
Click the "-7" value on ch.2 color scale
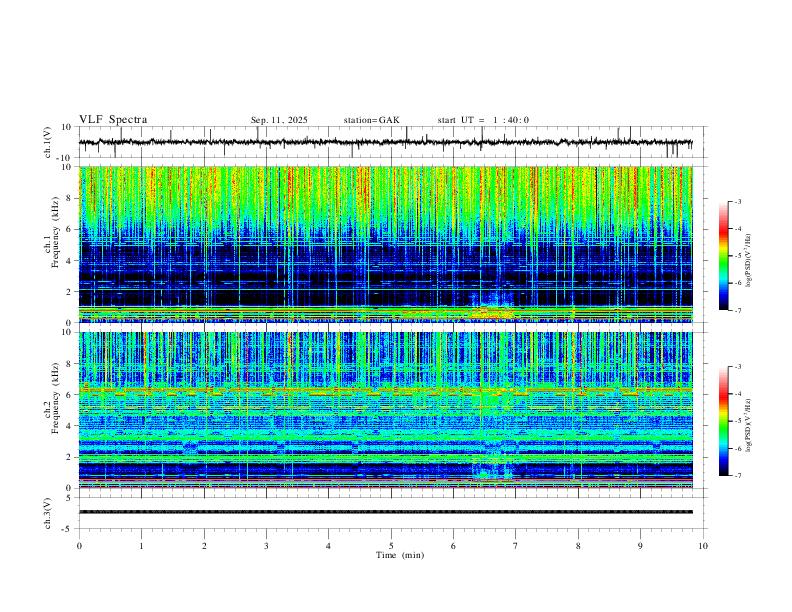(x=737, y=476)
